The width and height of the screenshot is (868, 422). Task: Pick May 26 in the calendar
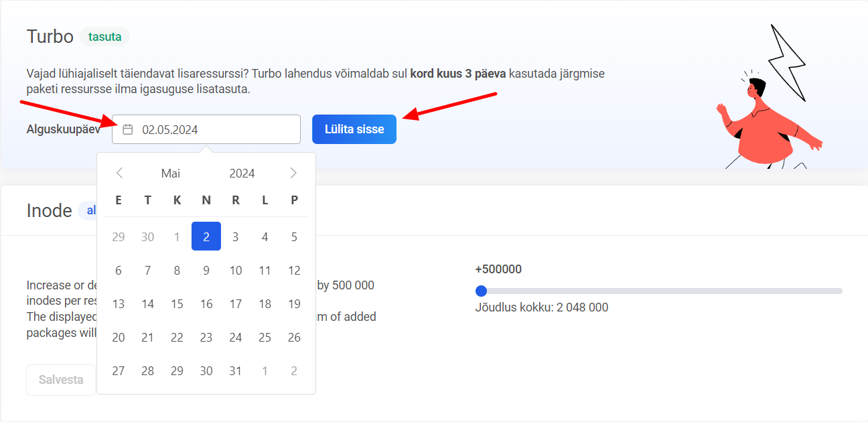(x=294, y=338)
